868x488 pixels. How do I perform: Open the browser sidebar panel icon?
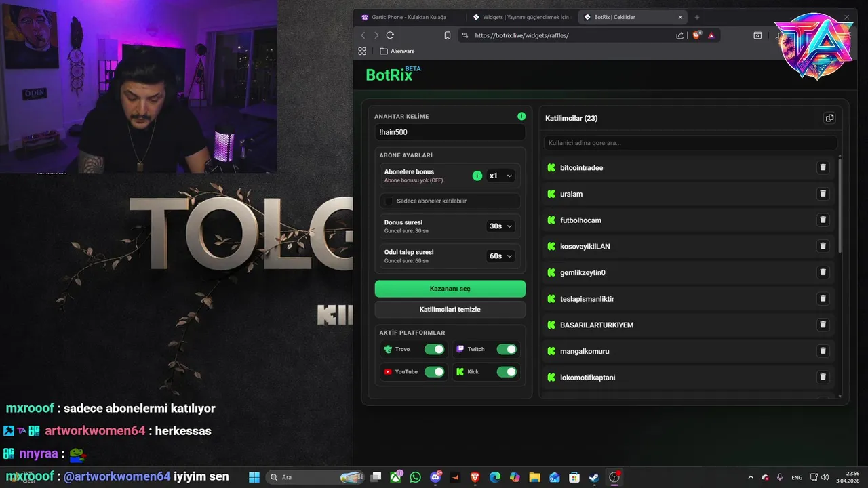[757, 35]
